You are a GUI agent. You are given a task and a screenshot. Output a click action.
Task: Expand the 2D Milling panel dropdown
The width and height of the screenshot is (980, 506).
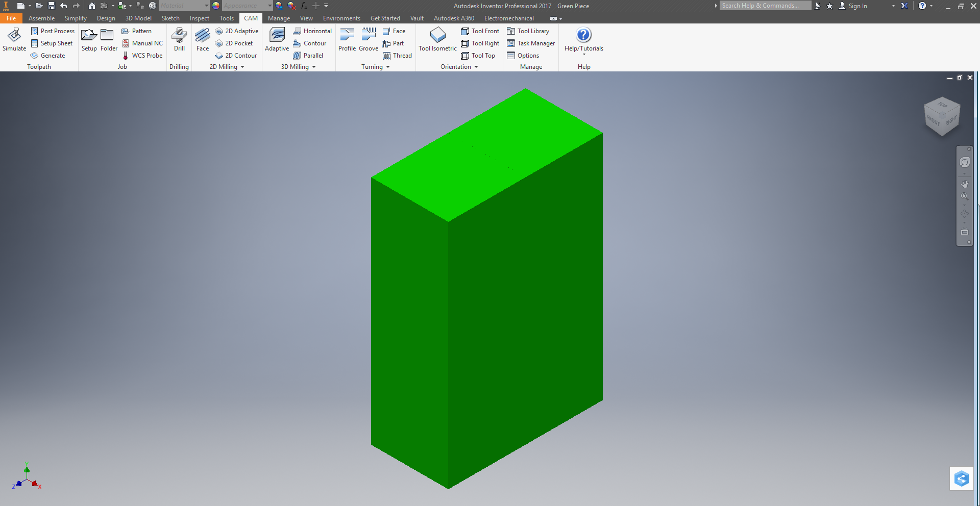(x=242, y=67)
